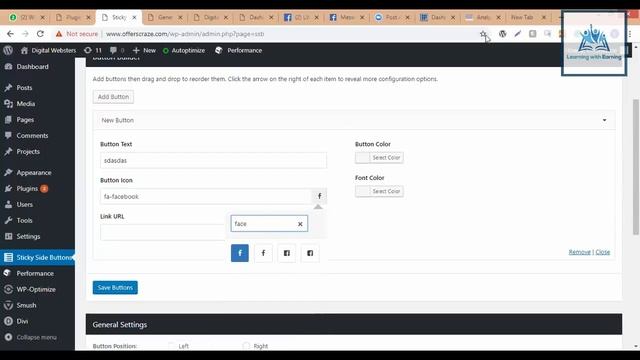This screenshot has height=360, width=640.
Task: Open the Plugins menu
Action: (x=27, y=189)
